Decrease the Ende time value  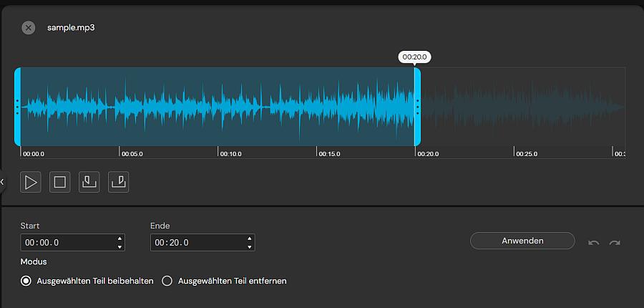(249, 247)
